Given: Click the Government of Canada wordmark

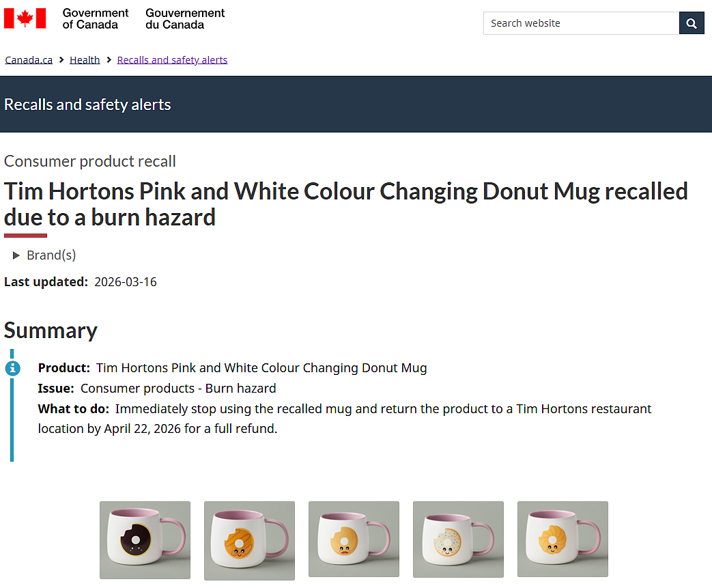Looking at the screenshot, I should (x=96, y=18).
